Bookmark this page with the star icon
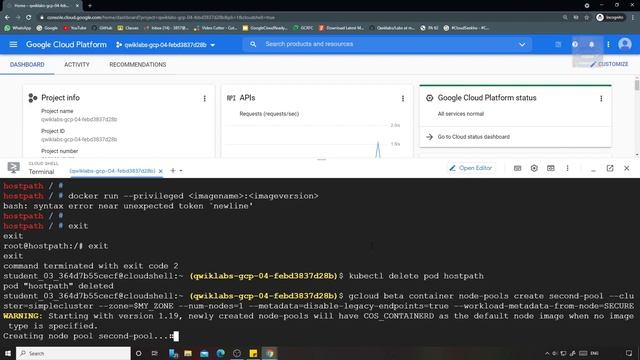This screenshot has width=640, height=360. click(587, 18)
